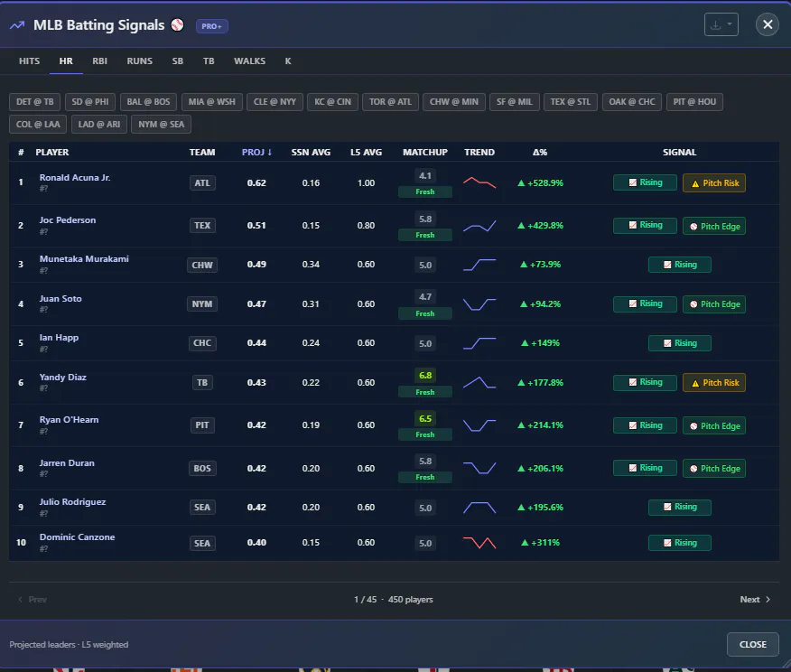Image resolution: width=791 pixels, height=672 pixels.
Task: Filter by SD @ PHI game
Action: (x=90, y=102)
